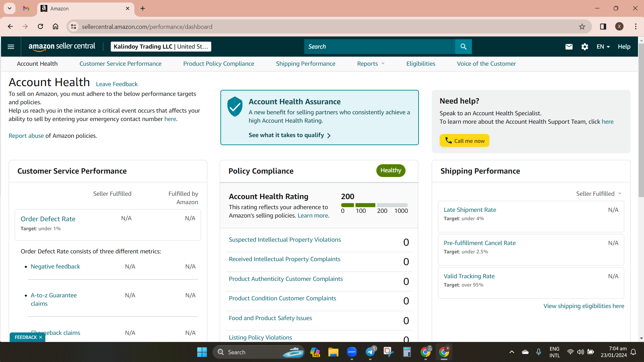Open the Eligibilities tab
This screenshot has height=362, width=644.
pos(421,64)
